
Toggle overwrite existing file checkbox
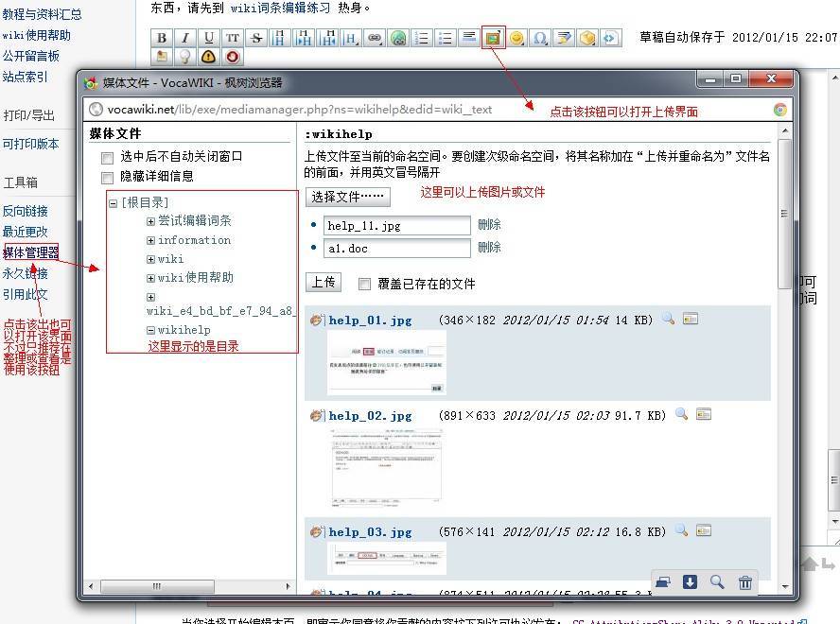[364, 284]
